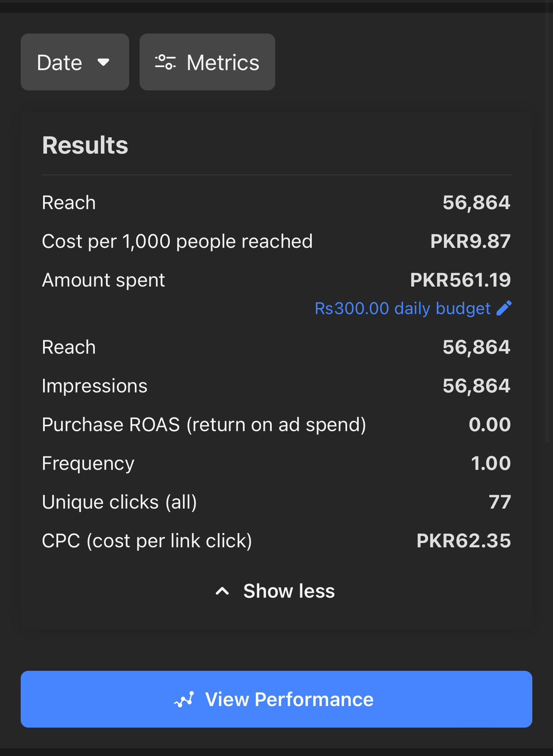Select the Frequency metric label
Screen dimensions: 553x756
[88, 464]
